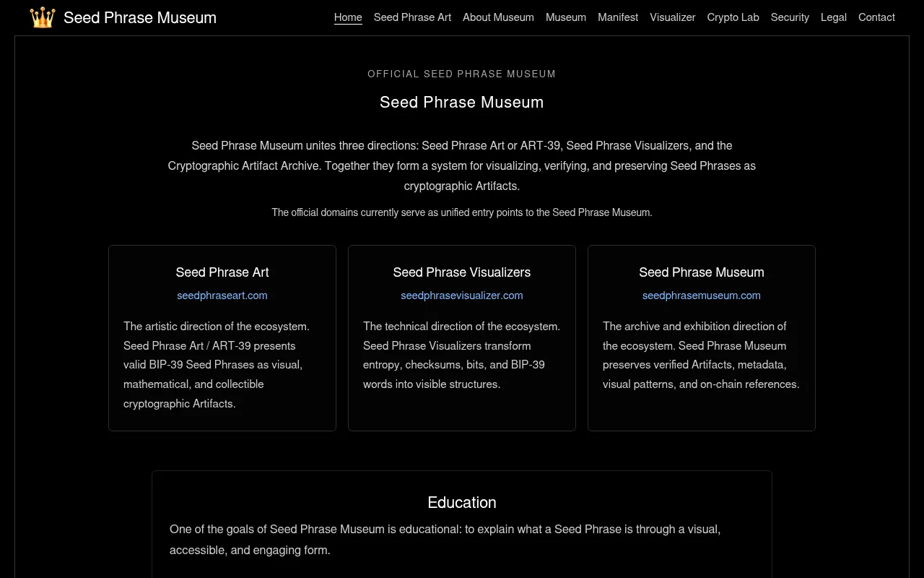This screenshot has height=578, width=924.
Task: Click the intro paragraph about three directions
Action: pos(462,165)
